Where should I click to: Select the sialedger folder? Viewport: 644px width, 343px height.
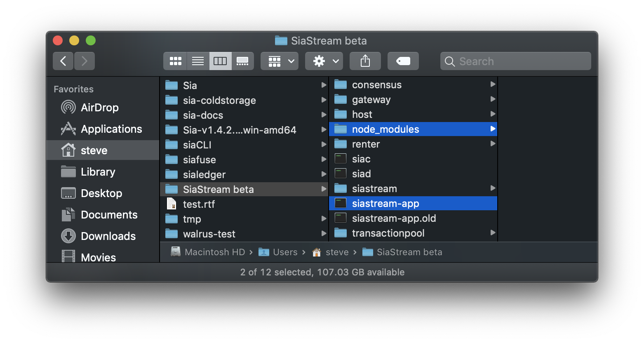(244, 174)
